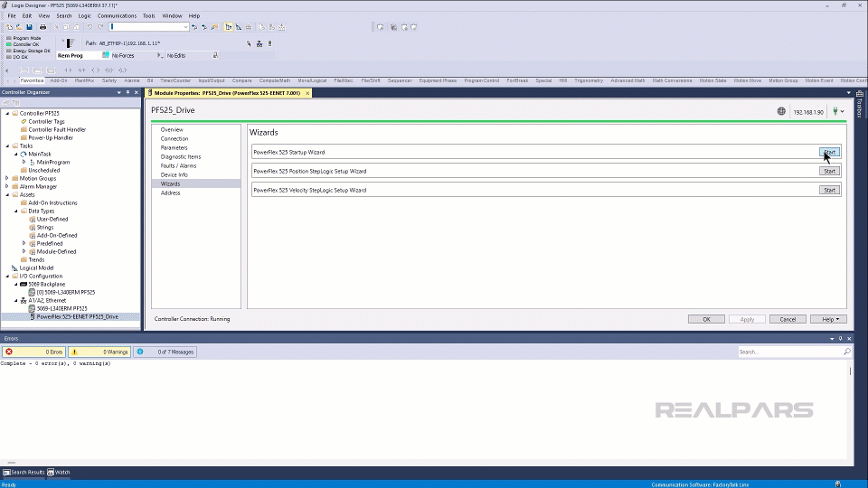
Task: Click the Cancel button
Action: point(788,319)
